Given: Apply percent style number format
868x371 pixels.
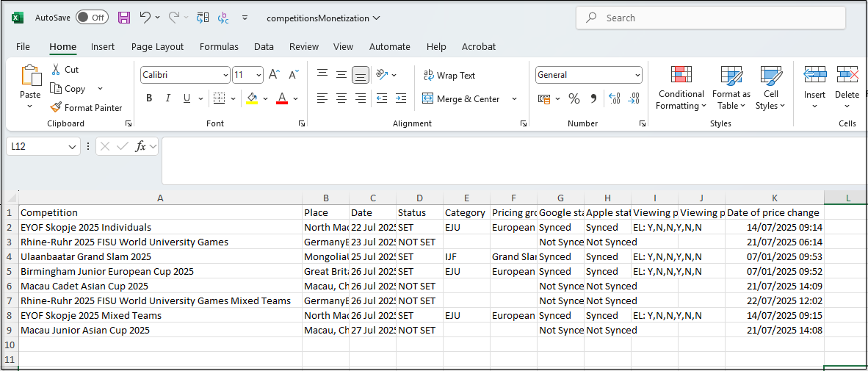Looking at the screenshot, I should (574, 98).
